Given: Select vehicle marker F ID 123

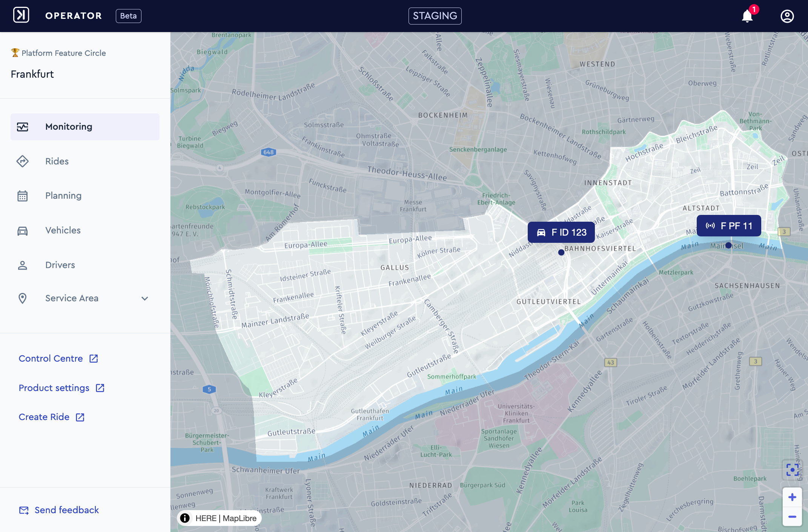Looking at the screenshot, I should tap(561, 232).
